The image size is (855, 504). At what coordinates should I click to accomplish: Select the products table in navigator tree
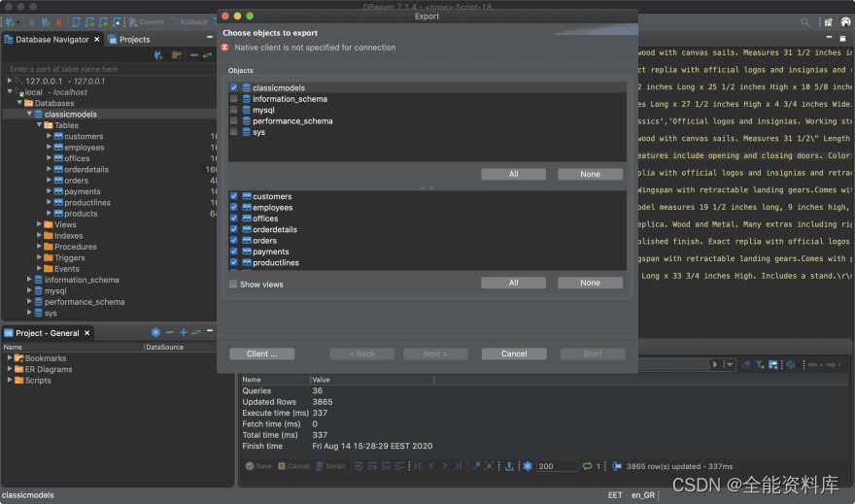[x=81, y=214]
